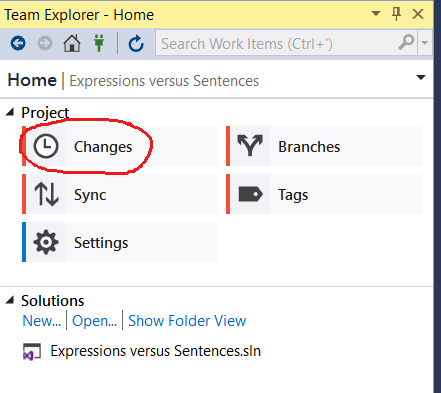
Task: Collapse the Project section
Action: pyautogui.click(x=10, y=112)
